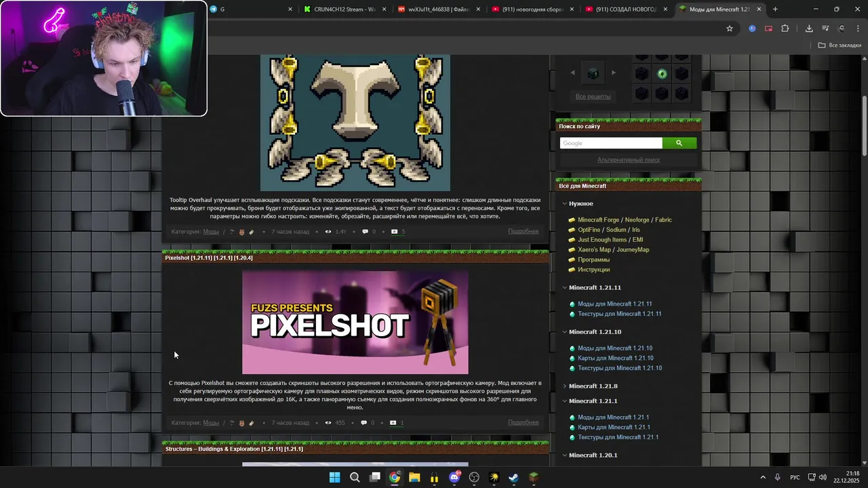Switch to the Telegram G tab
This screenshot has height=488, width=868.
coord(251,9)
